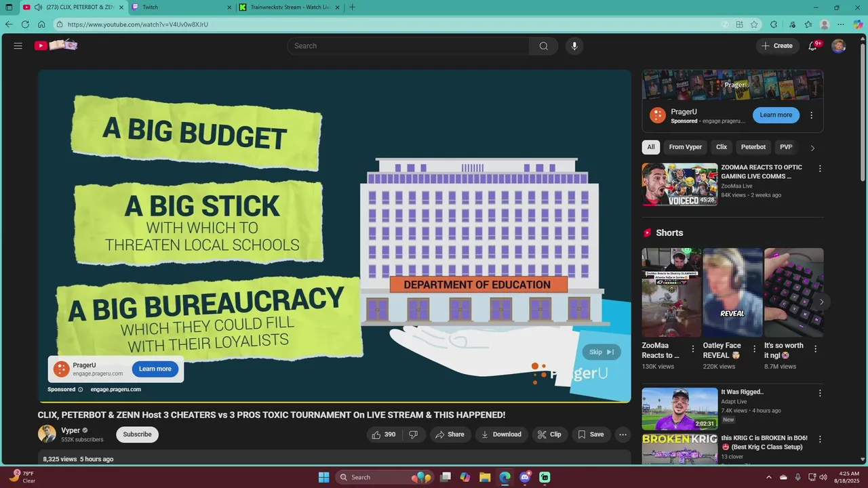Open the notifications bell
Viewport: 868px width, 488px height.
point(813,46)
